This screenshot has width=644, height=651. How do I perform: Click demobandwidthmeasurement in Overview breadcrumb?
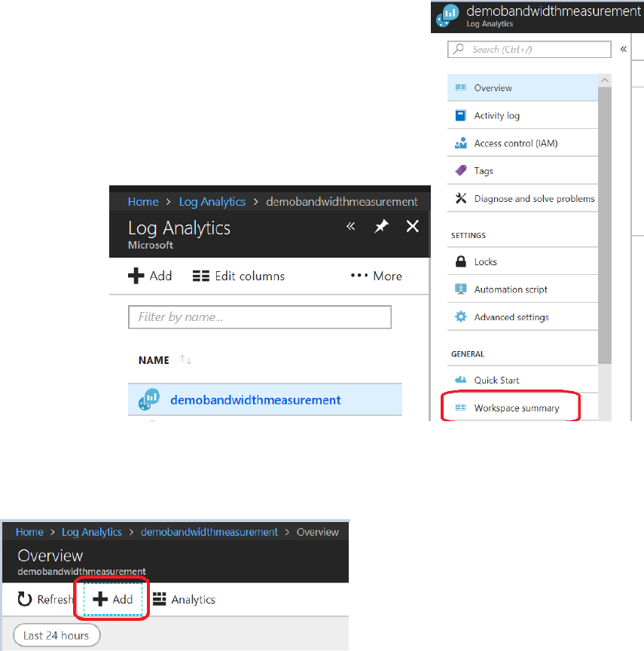click(x=209, y=532)
